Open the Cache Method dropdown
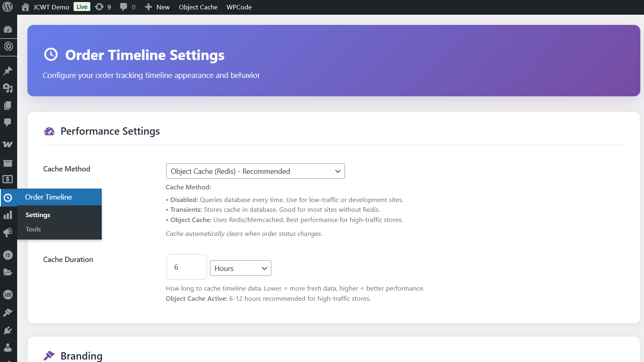Image resolution: width=644 pixels, height=362 pixels. [255, 171]
